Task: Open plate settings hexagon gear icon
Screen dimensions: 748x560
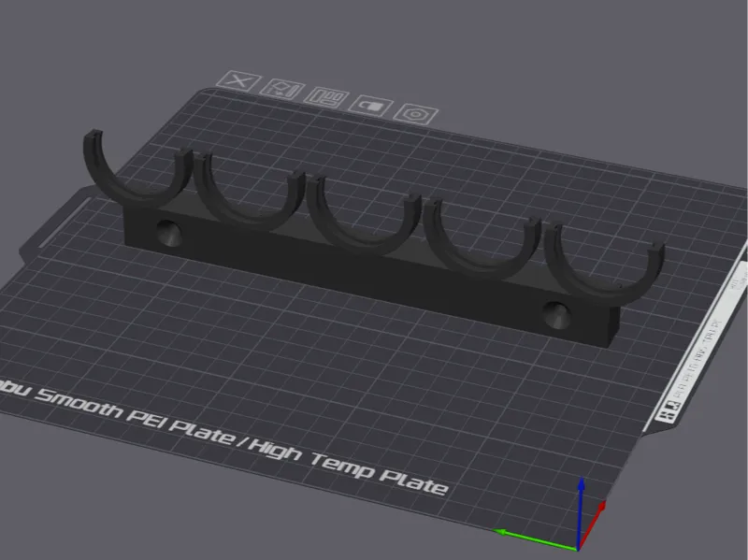Action: click(415, 114)
